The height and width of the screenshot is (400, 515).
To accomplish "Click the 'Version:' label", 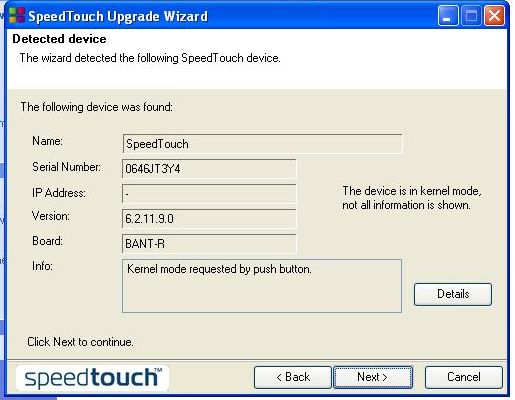I will coord(51,216).
